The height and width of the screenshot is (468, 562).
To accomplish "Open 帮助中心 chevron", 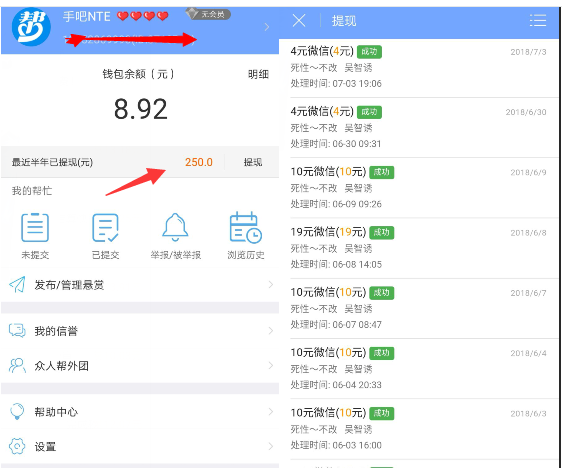I will point(271,411).
